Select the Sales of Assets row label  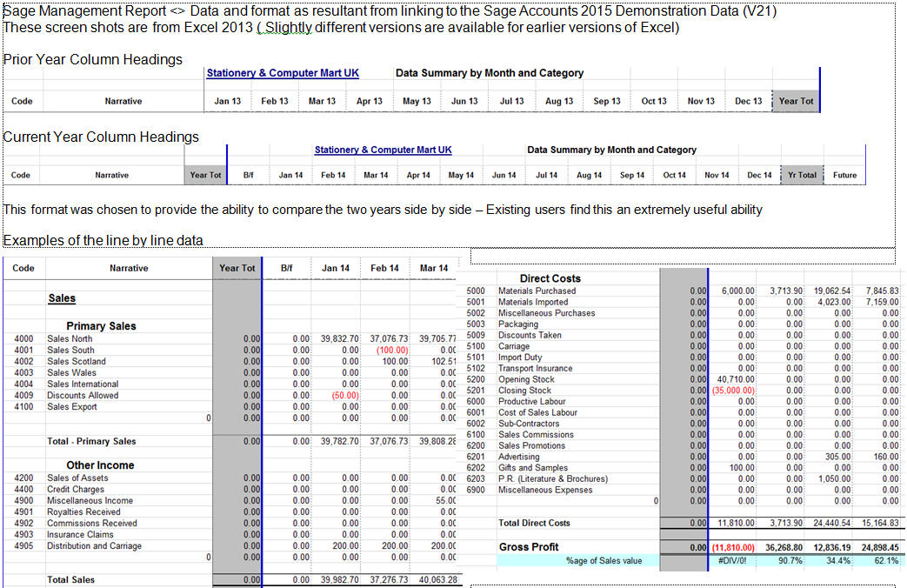[x=77, y=478]
